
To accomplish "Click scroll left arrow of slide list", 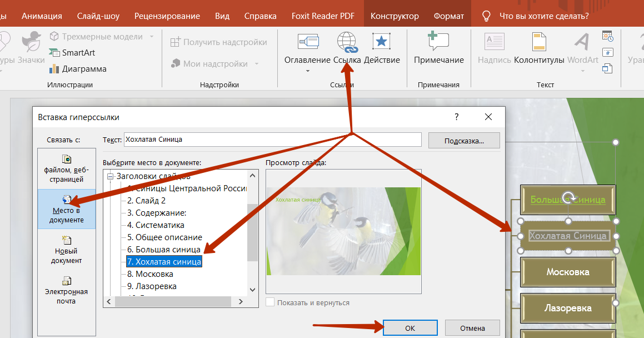I will (109, 301).
